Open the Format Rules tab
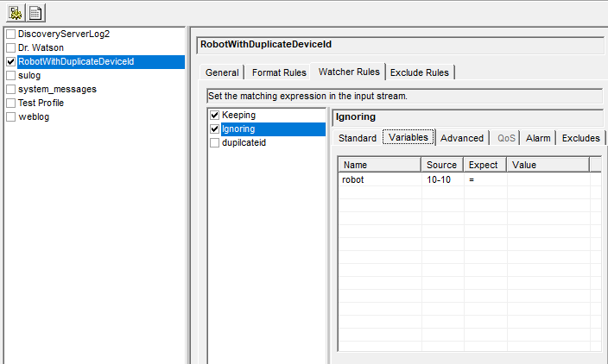The height and width of the screenshot is (364, 608). click(279, 72)
